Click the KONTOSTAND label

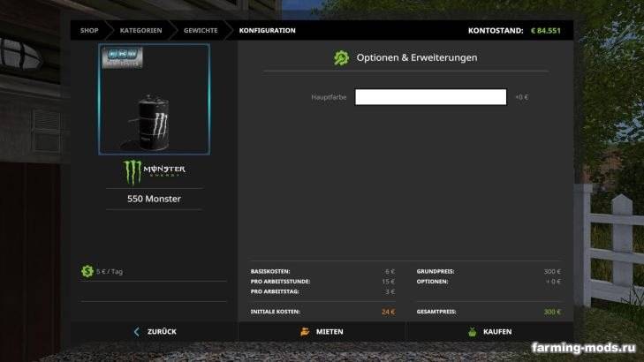pyautogui.click(x=496, y=30)
